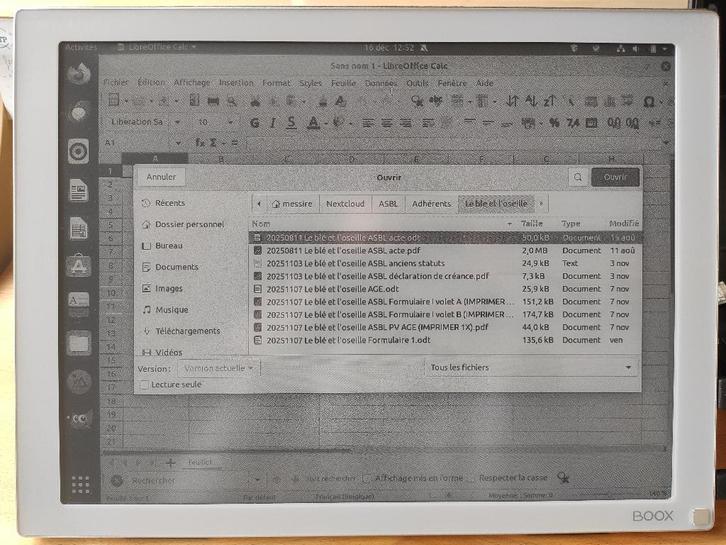Select the Téléchargements sidebar location
Screen dimensions: 726x545
(x=188, y=331)
